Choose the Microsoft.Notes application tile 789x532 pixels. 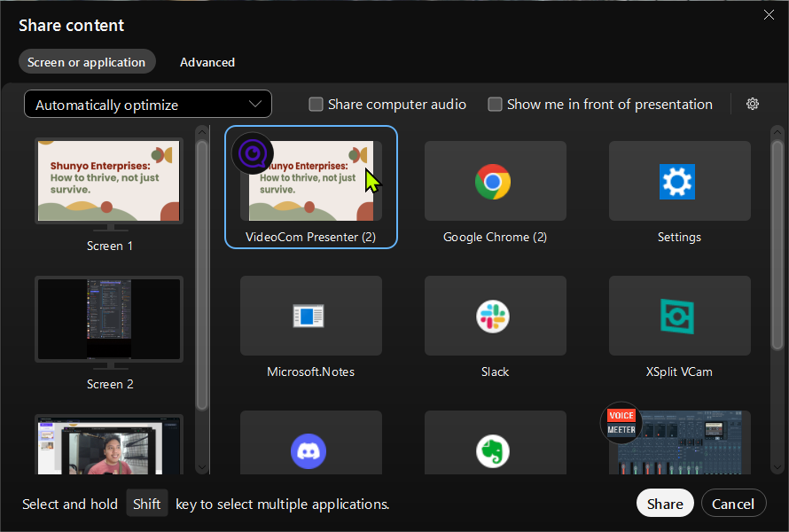pyautogui.click(x=311, y=316)
